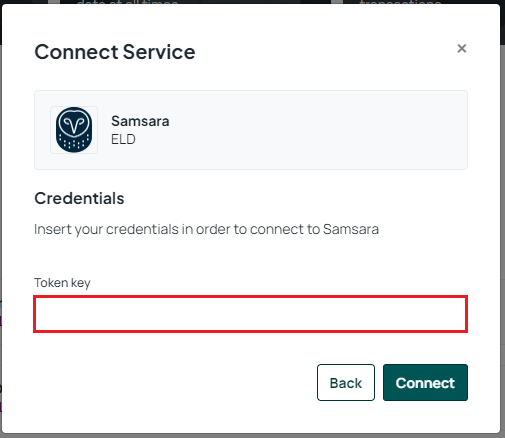Go back using the Back button

[346, 383]
